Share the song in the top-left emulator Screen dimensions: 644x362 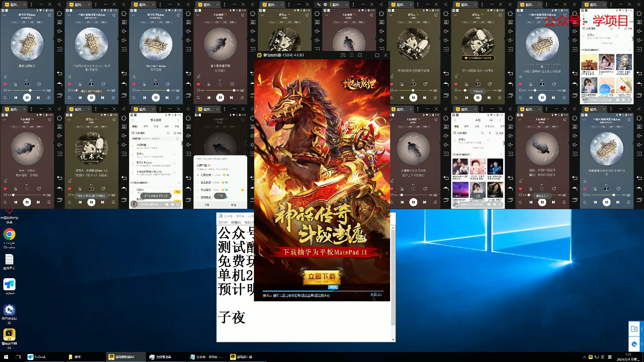tap(50, 15)
